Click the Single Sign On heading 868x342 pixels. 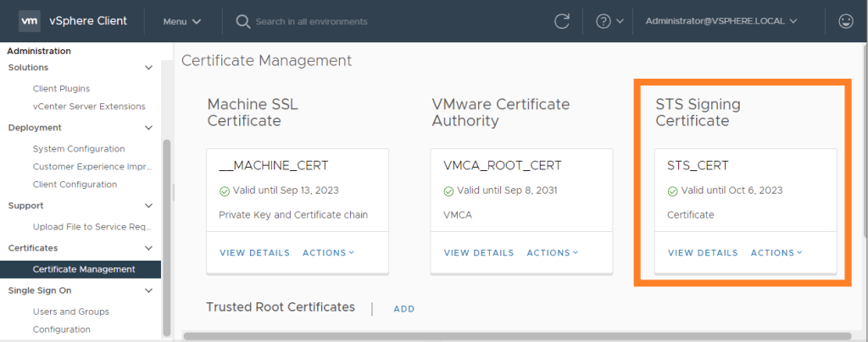[40, 290]
